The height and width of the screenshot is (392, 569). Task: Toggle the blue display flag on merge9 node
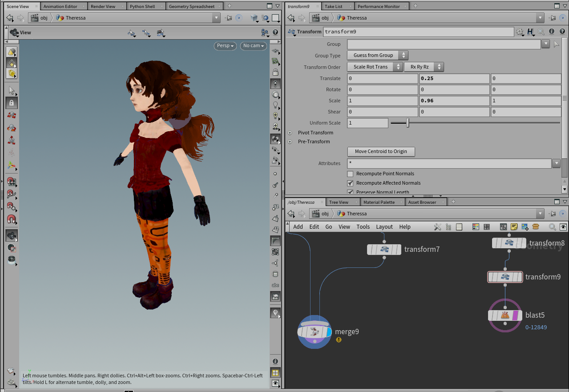tap(329, 332)
